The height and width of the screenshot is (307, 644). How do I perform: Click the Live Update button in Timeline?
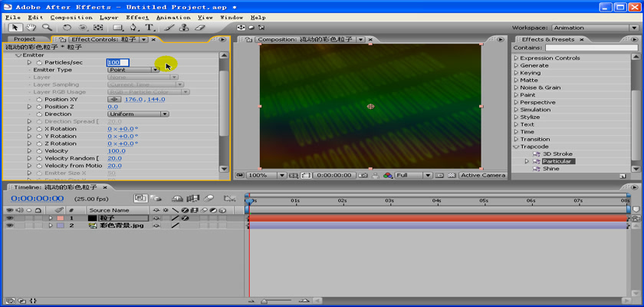[x=140, y=198]
